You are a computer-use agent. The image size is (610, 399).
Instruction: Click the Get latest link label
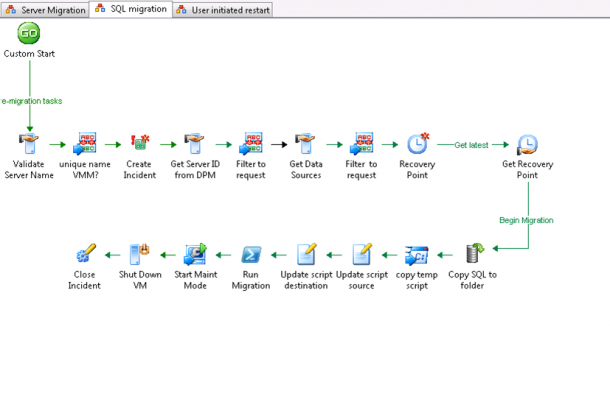coord(471,145)
